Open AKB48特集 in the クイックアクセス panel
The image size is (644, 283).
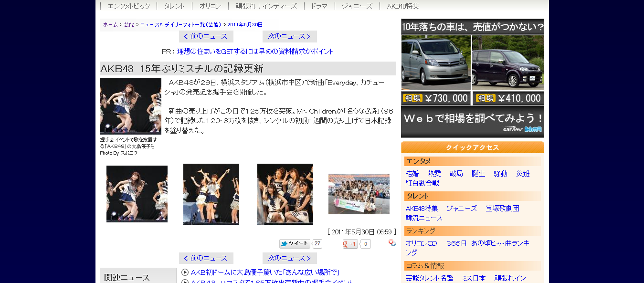click(422, 209)
